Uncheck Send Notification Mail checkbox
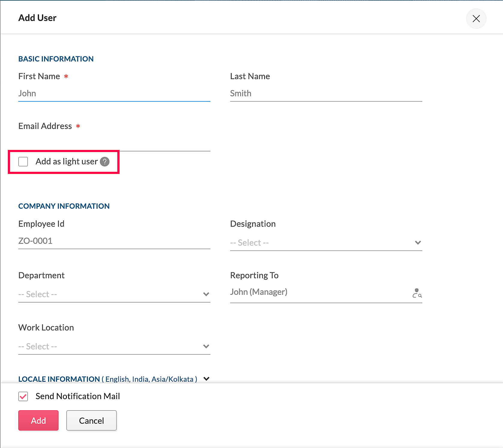This screenshot has height=448, width=503. tap(23, 396)
